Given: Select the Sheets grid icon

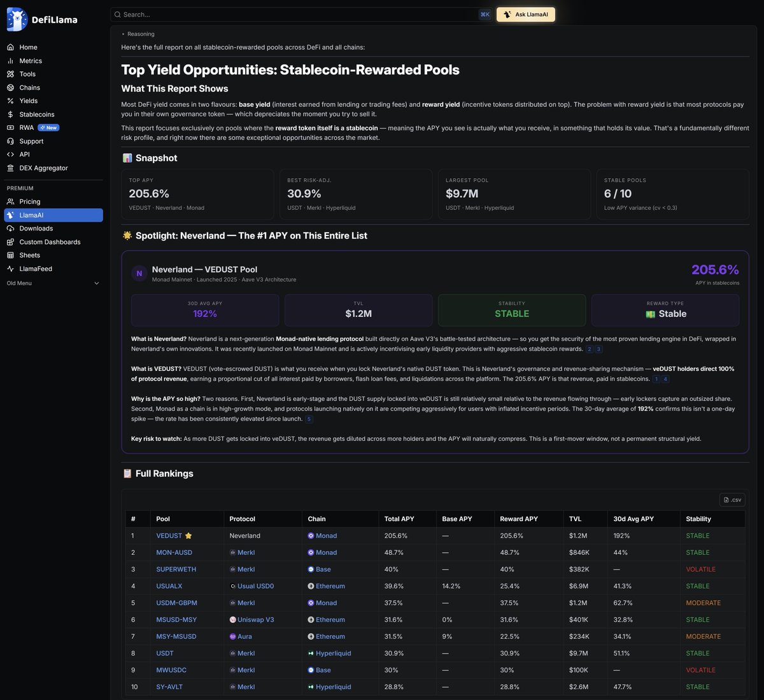Looking at the screenshot, I should (x=10, y=255).
